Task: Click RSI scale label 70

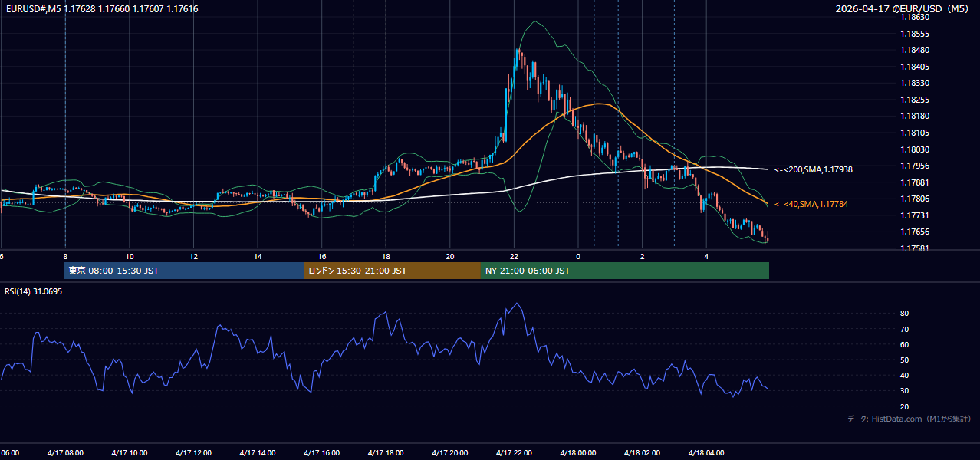Action: point(905,329)
